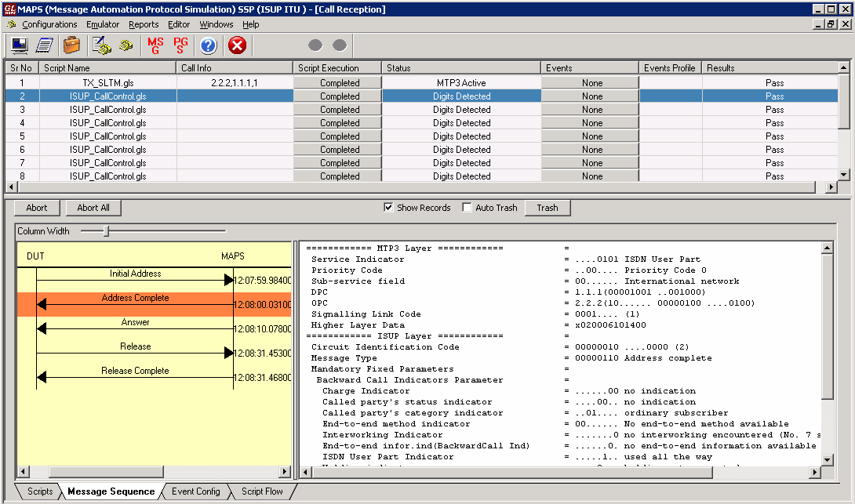The image size is (855, 504).
Task: Select ISUP_CallControl.gls in row 8
Action: 108,176
